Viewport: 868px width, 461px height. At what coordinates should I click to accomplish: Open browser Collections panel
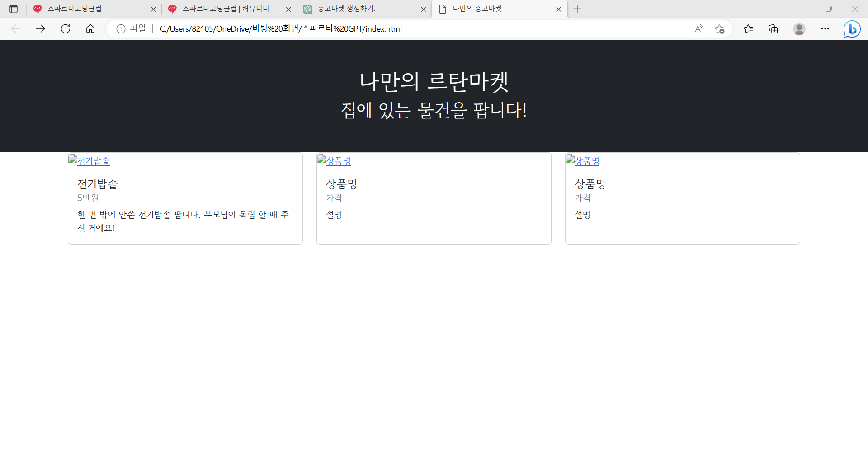pyautogui.click(x=773, y=28)
